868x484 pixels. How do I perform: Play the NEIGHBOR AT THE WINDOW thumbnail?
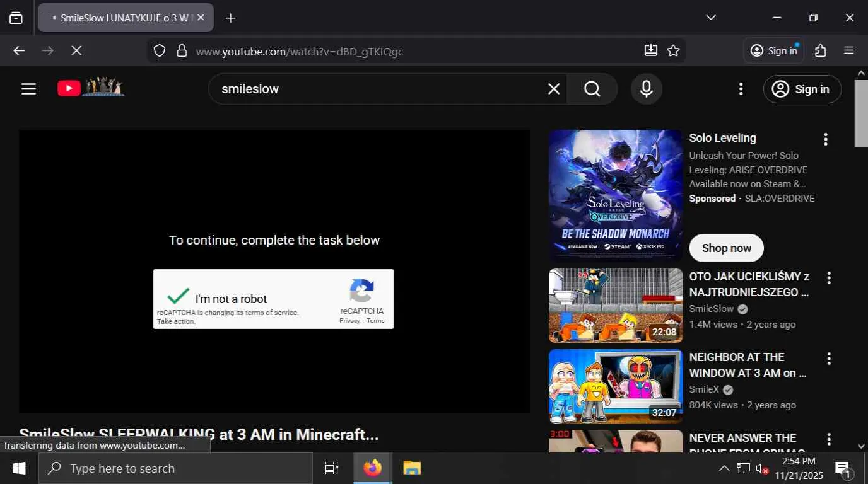tap(616, 386)
